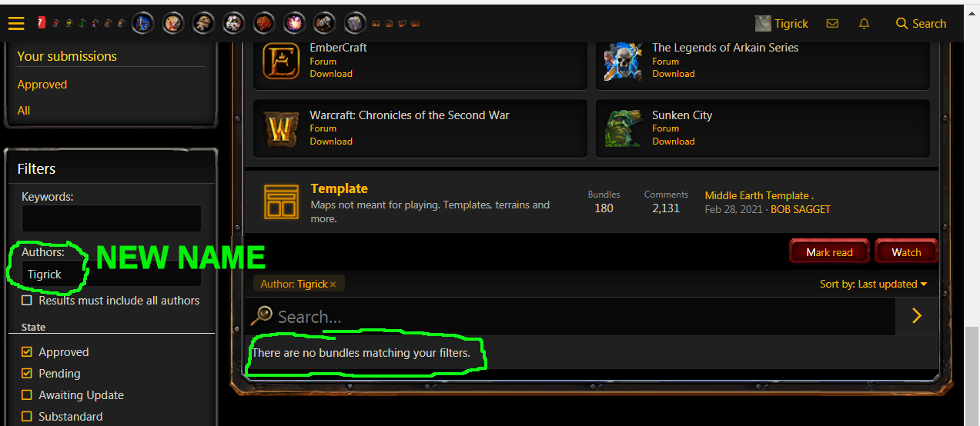Click the Mark read button

[x=829, y=252]
